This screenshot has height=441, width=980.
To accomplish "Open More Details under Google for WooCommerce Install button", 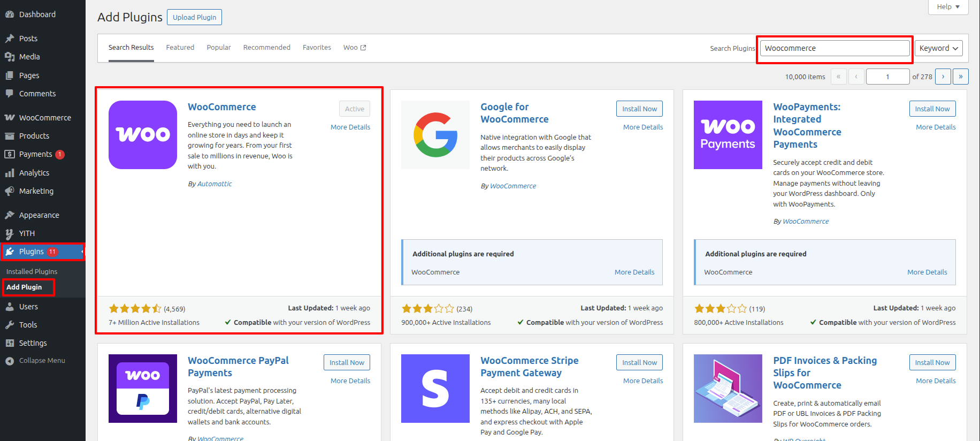I will (x=643, y=127).
